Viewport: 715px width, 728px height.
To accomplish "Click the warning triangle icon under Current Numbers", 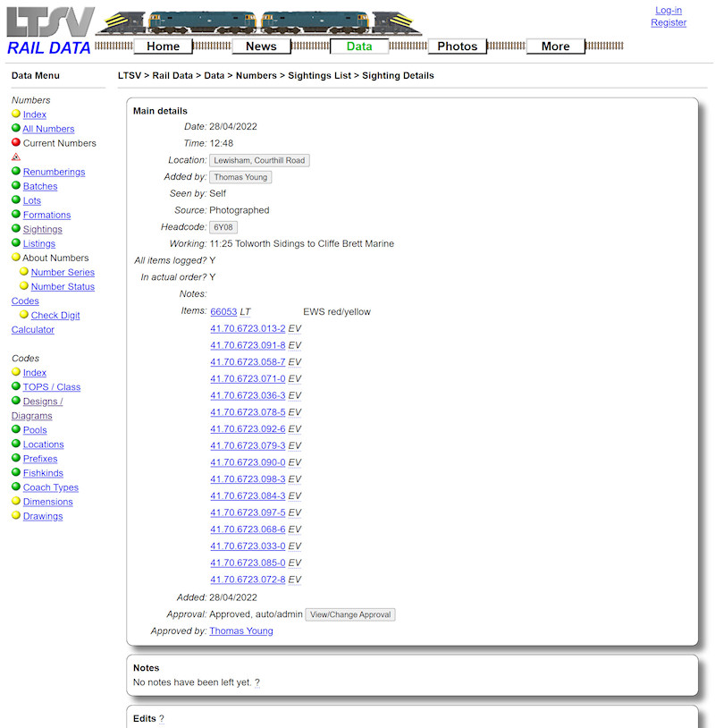I will (16, 156).
